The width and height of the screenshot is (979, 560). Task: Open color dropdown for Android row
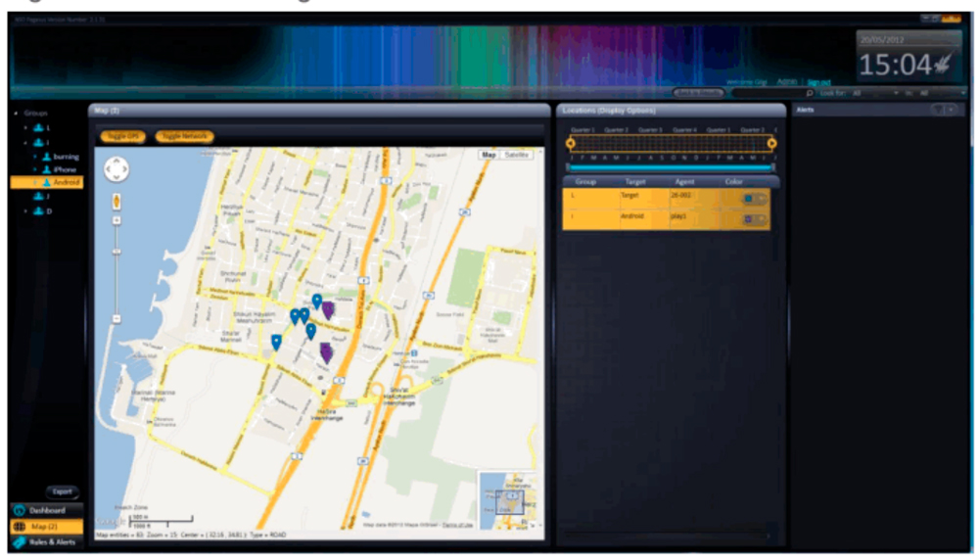[x=761, y=219]
